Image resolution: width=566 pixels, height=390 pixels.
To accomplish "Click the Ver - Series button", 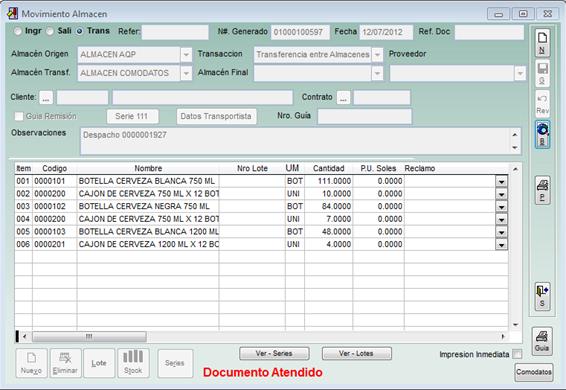I will click(x=274, y=354).
